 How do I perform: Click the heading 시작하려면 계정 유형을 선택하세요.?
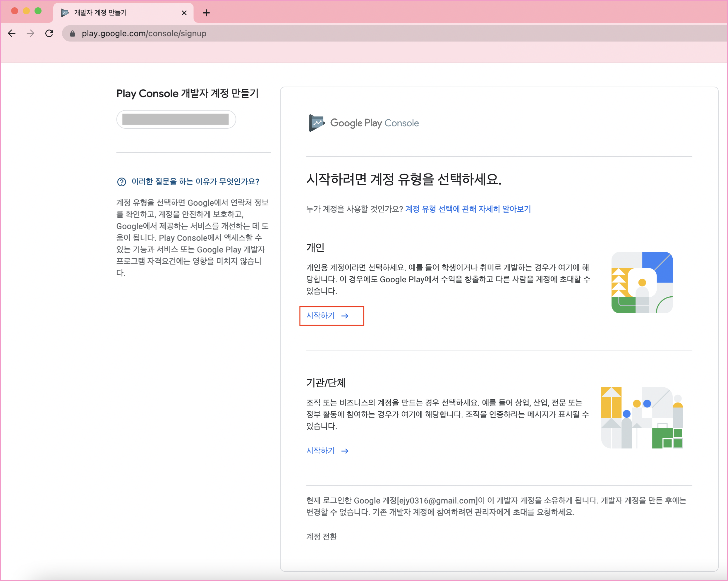click(x=404, y=179)
